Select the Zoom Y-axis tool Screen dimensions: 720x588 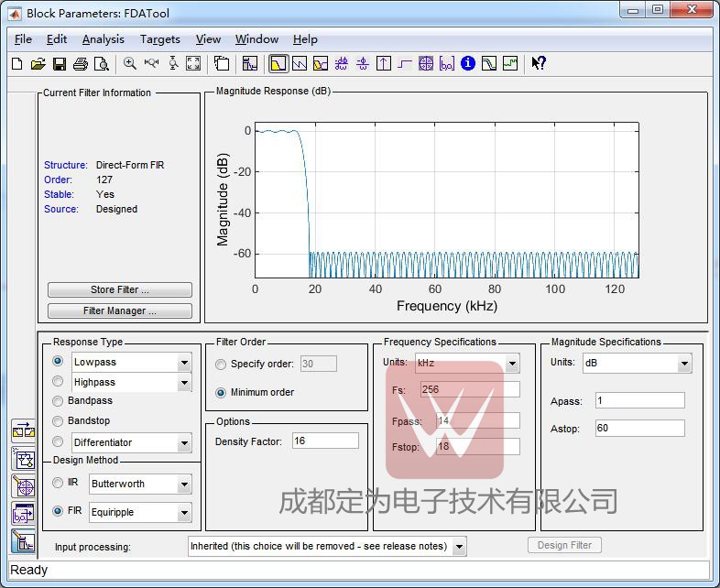tap(173, 63)
